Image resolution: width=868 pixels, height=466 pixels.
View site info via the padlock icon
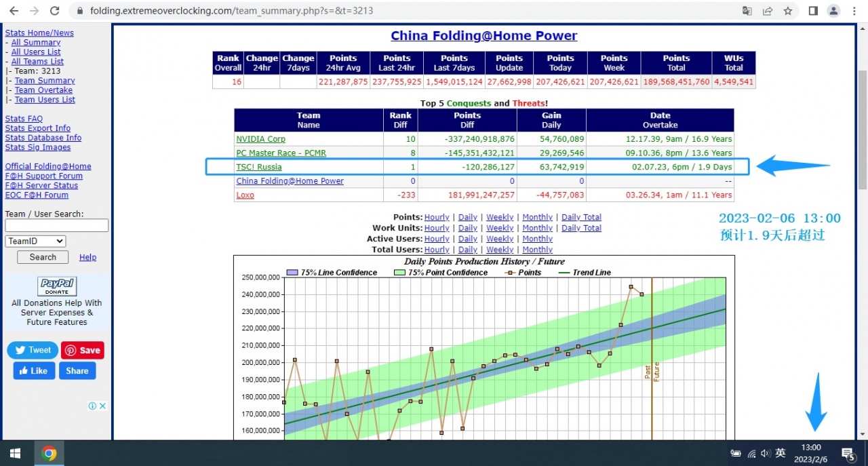[x=79, y=11]
